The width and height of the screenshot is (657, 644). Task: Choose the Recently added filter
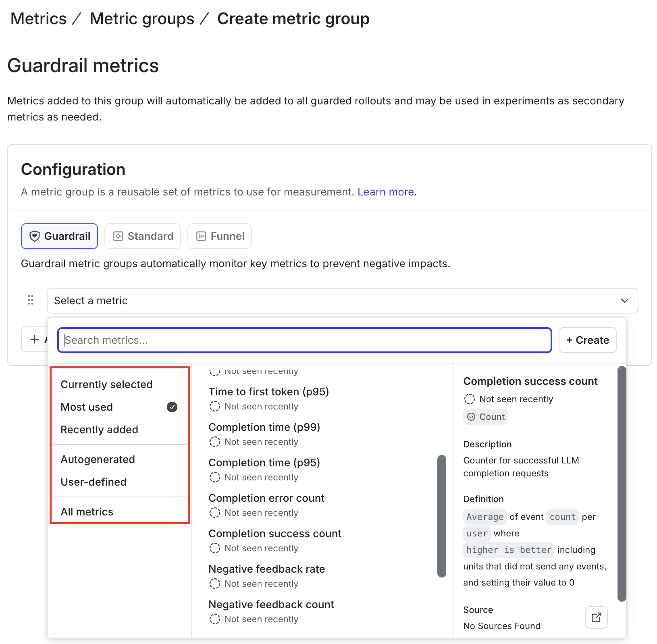point(100,430)
